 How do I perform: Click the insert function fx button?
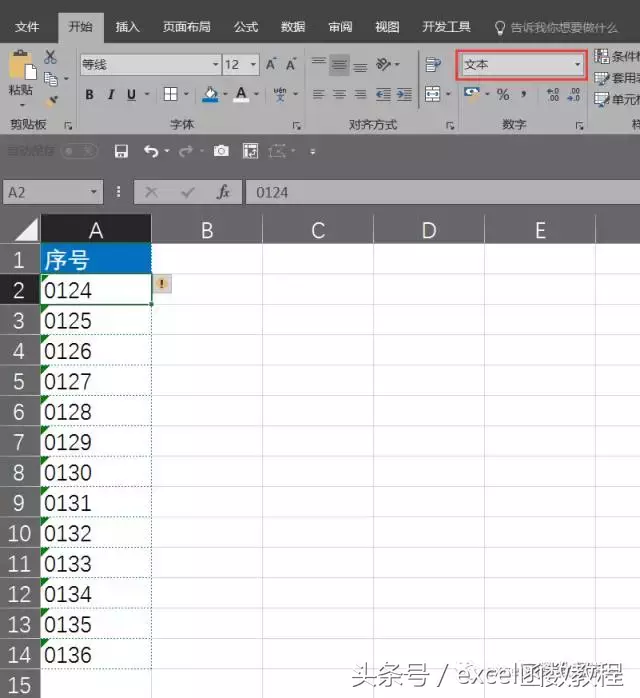223,192
